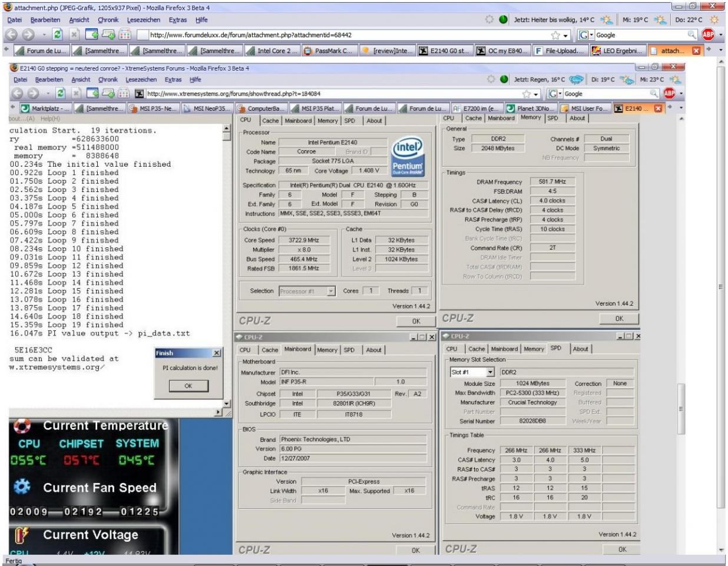
Task: Click the outer tab strip scroll-right arrow
Action: pos(709,50)
